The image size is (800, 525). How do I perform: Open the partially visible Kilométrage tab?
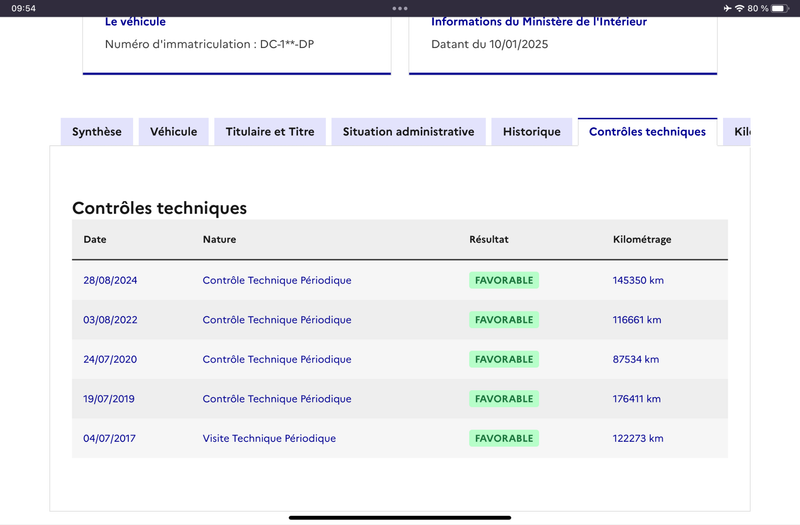coord(737,132)
